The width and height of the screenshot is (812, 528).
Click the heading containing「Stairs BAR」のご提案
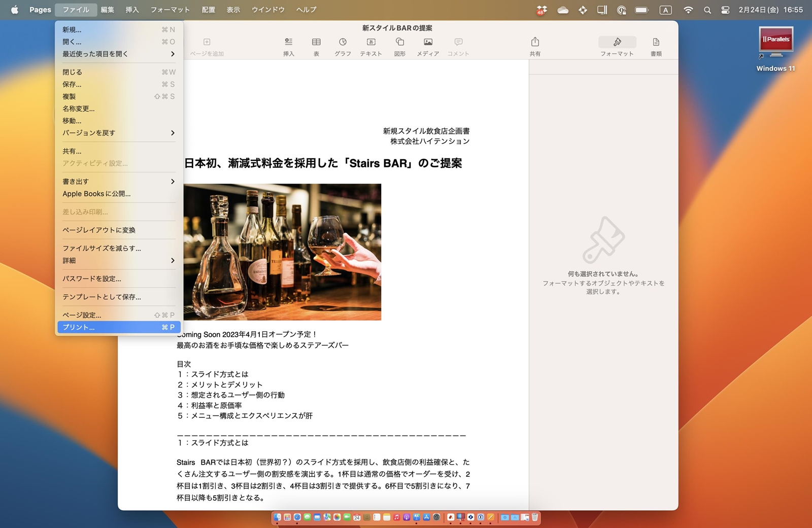[x=323, y=163]
